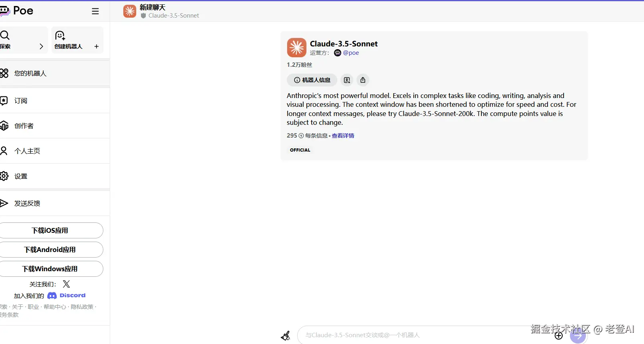Click the broom clear-context icon
This screenshot has height=344, width=644.
pos(286,336)
